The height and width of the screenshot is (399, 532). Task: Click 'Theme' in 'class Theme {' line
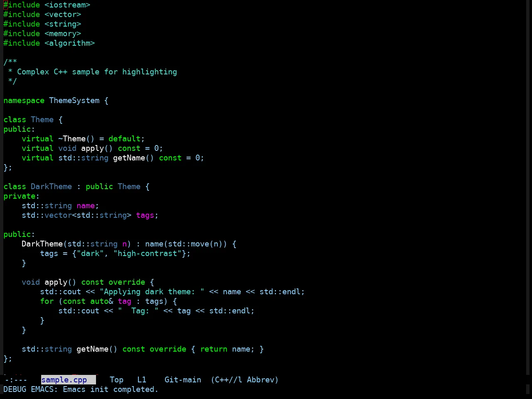[42, 120]
